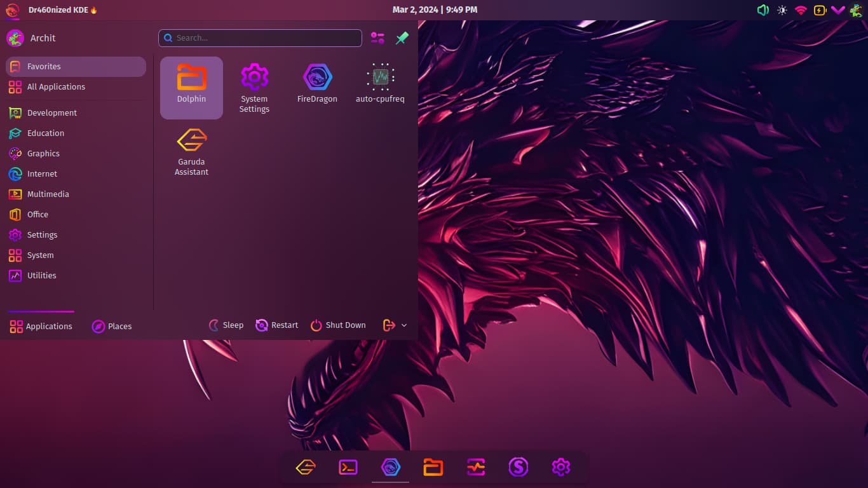This screenshot has width=868, height=488.
Task: Open the Utilities category
Action: [x=76, y=276]
